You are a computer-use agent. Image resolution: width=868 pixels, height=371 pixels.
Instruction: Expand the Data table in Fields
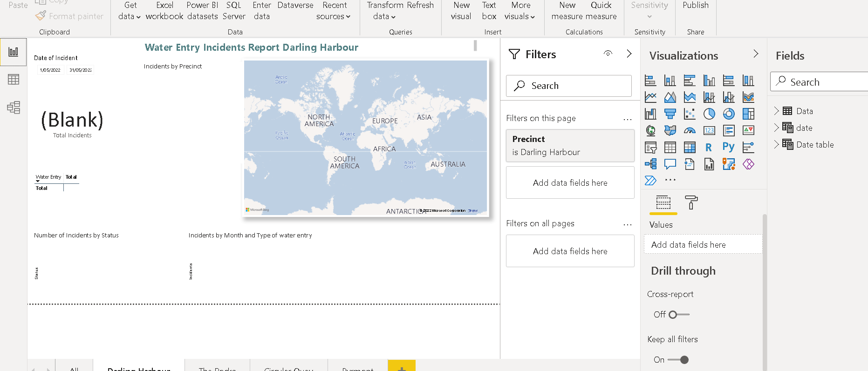pyautogui.click(x=776, y=111)
